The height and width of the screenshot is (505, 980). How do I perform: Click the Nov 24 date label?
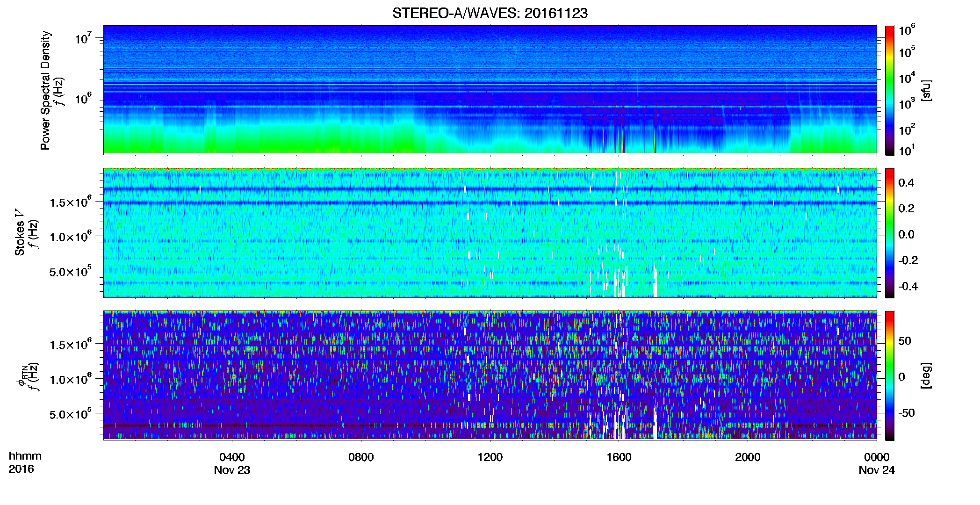pos(877,470)
